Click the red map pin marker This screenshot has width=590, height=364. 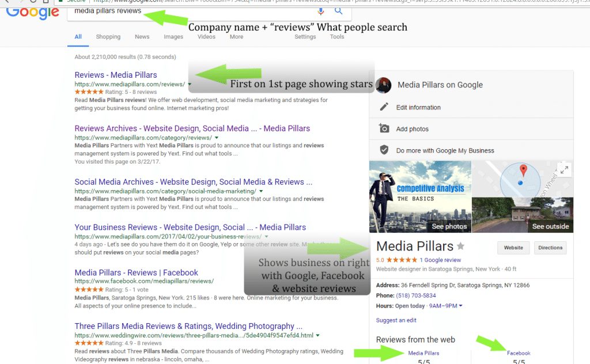coord(523,170)
